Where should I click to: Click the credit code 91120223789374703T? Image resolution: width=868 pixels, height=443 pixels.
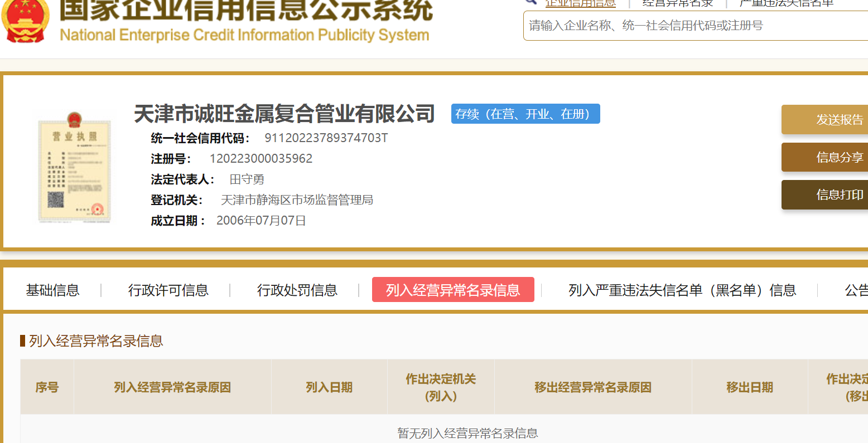[x=326, y=138]
